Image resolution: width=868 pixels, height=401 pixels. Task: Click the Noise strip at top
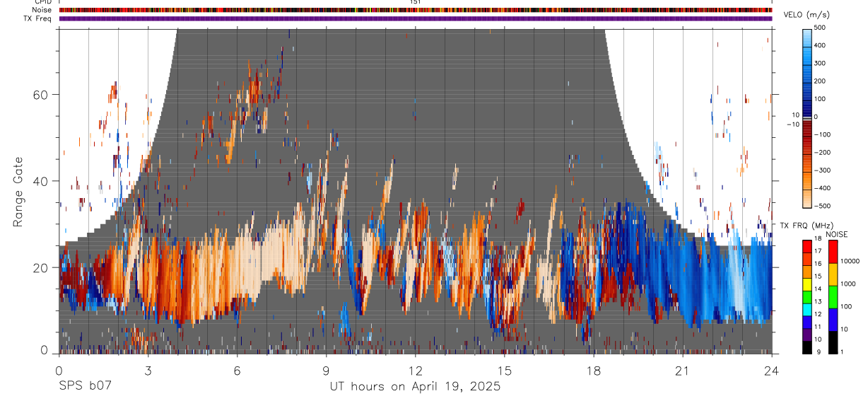(416, 10)
